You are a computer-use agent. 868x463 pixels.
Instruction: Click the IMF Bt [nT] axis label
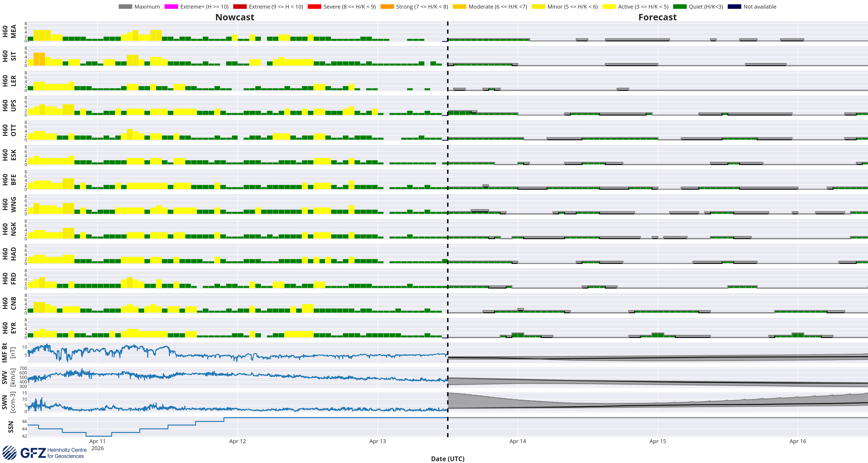pos(8,352)
